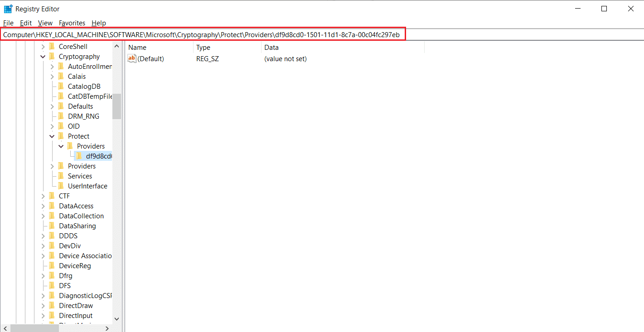Select the Calais folder icon
This screenshot has height=332, width=644.
[x=61, y=76]
